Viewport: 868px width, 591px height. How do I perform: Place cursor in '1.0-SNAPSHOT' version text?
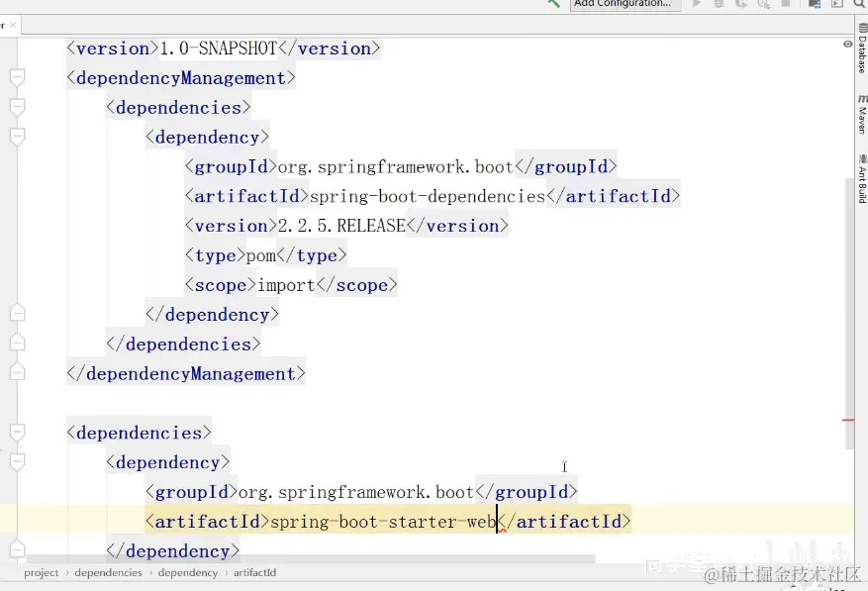[x=218, y=49]
